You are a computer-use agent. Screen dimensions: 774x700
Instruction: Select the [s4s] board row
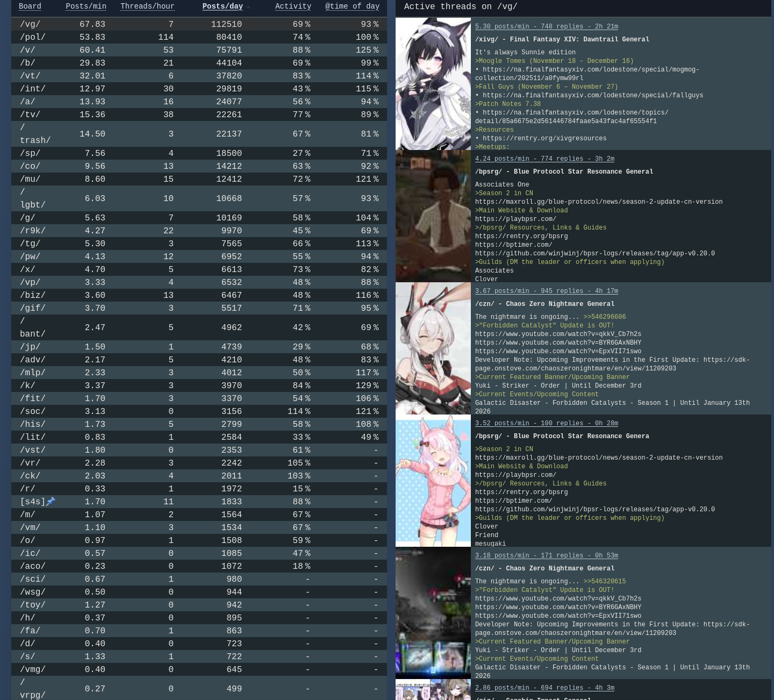pyautogui.click(x=199, y=502)
